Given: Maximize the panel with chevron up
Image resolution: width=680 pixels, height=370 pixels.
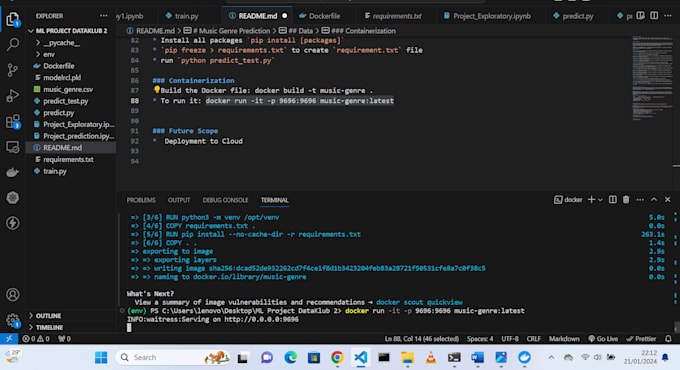Looking at the screenshot, I should pos(654,200).
